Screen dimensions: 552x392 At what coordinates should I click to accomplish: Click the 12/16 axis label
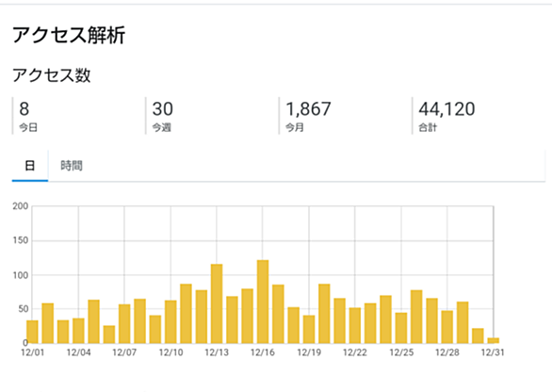click(x=263, y=352)
